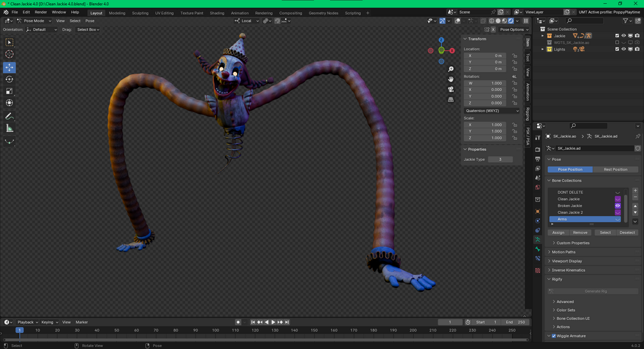Activate the Move tool
This screenshot has height=349, width=644.
[9, 67]
